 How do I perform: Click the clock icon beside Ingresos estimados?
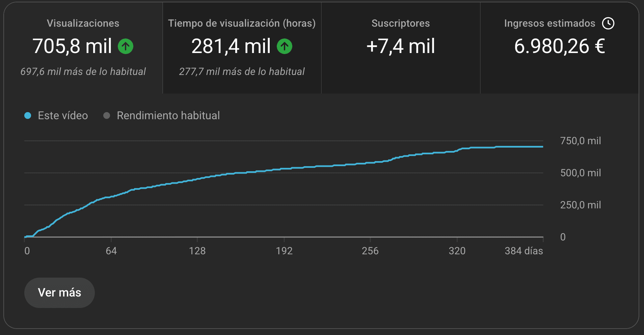coord(608,23)
